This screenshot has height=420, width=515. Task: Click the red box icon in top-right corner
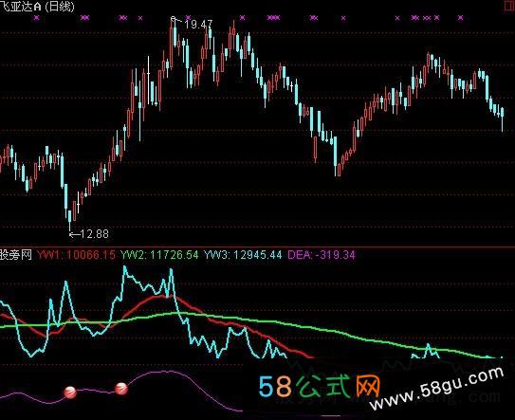509,7
